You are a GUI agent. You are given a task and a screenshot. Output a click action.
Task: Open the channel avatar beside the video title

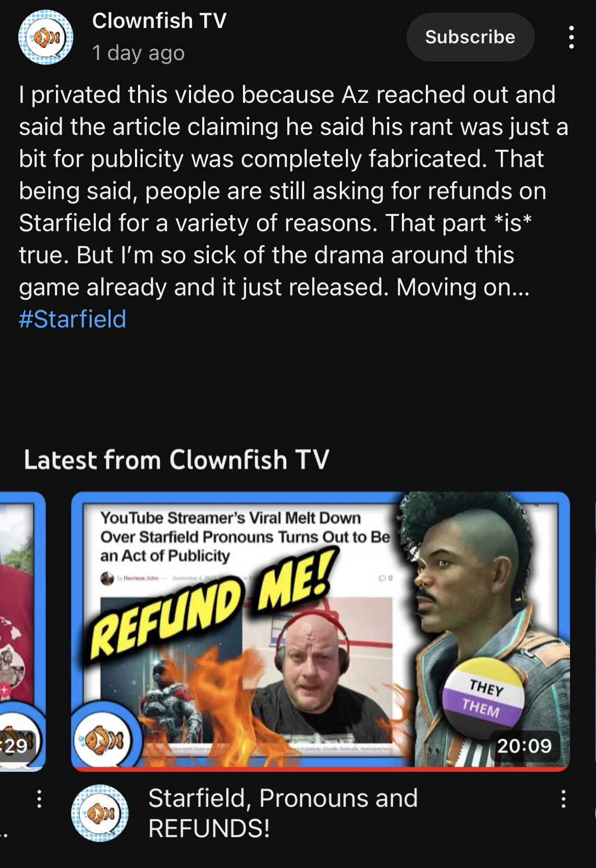100,813
